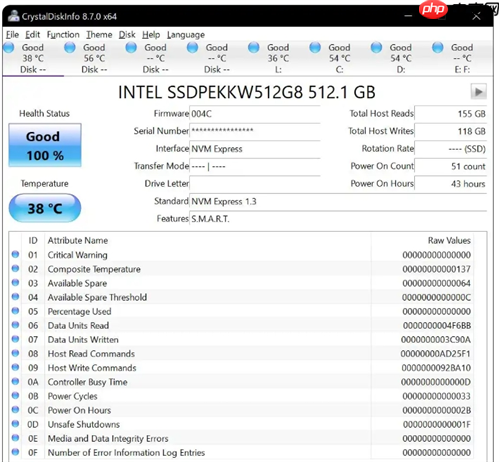Click the 38 °C temperature button
The height and width of the screenshot is (462, 500).
[45, 208]
